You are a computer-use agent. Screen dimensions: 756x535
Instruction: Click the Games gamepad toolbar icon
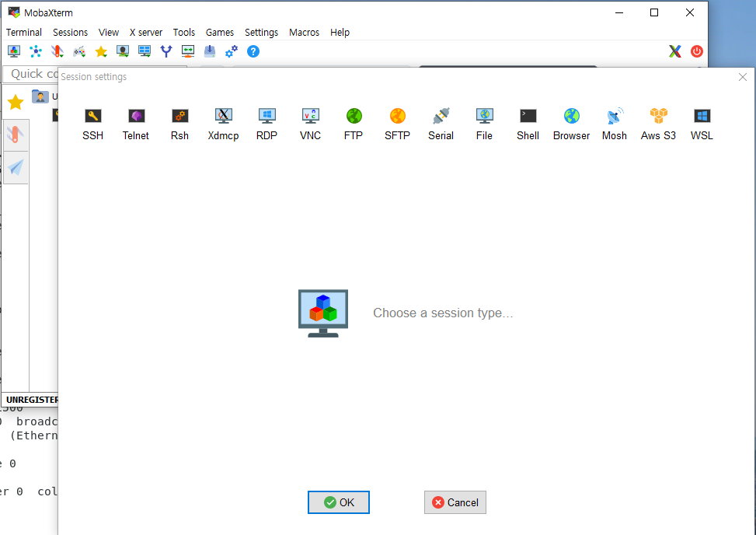(79, 51)
